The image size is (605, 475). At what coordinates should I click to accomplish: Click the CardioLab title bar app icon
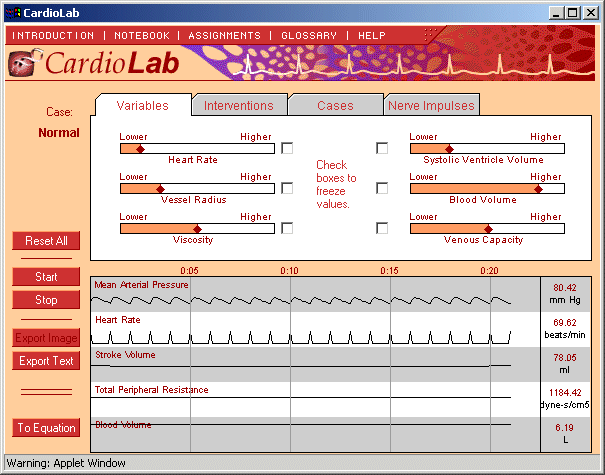pos(13,13)
